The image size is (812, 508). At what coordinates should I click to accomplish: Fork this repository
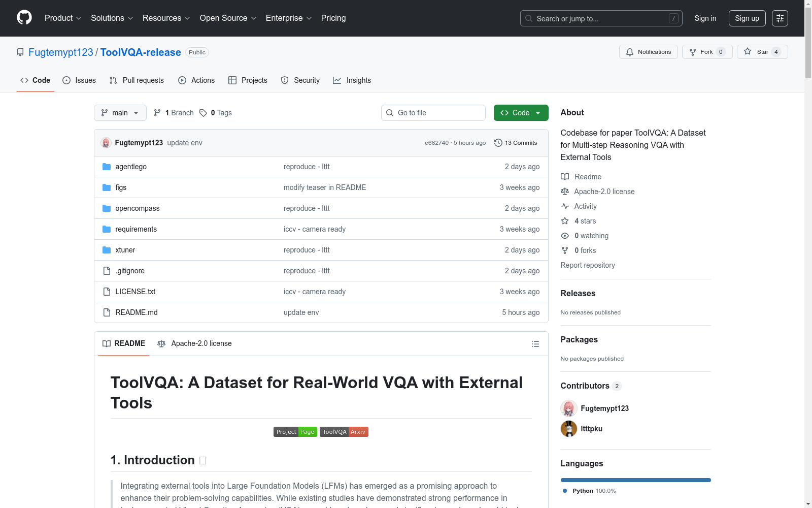(x=707, y=52)
